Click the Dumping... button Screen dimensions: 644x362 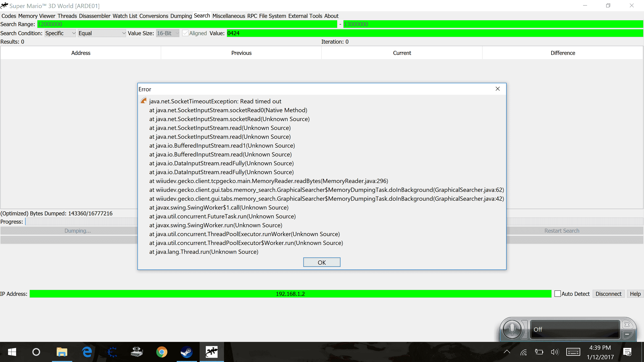click(69, 231)
